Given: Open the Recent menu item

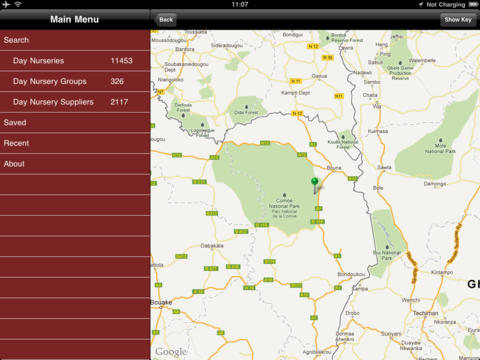Looking at the screenshot, I should pyautogui.click(x=75, y=143).
